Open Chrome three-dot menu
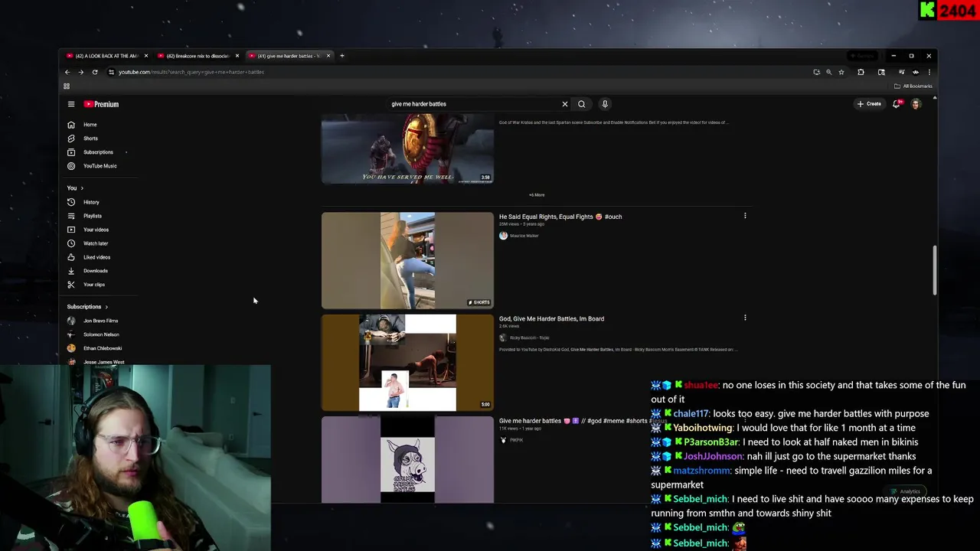 point(929,72)
